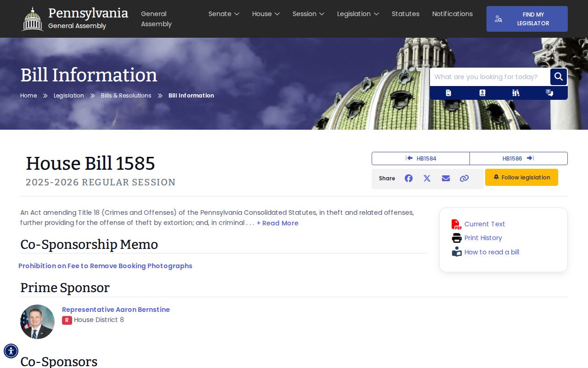The width and height of the screenshot is (588, 368).
Task: Open the Statutes menu item
Action: [406, 14]
